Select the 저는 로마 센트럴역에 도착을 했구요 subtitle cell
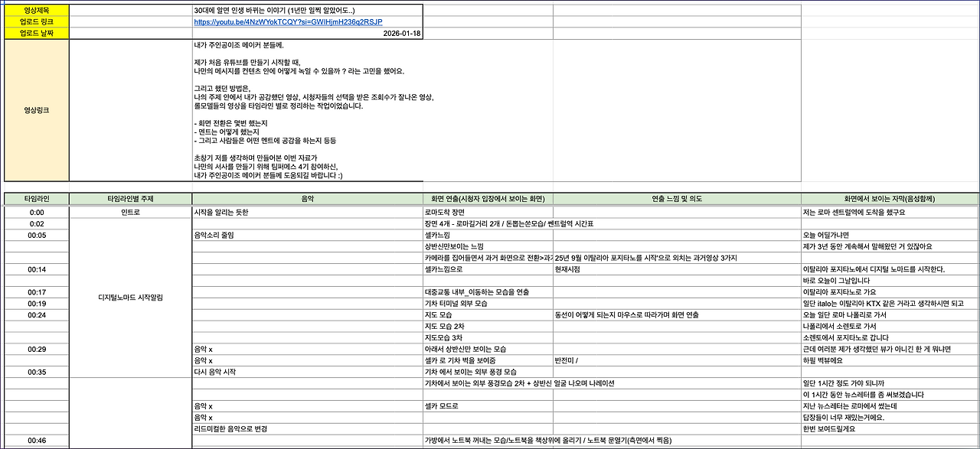Image resolution: width=980 pixels, height=449 pixels. [x=890, y=212]
